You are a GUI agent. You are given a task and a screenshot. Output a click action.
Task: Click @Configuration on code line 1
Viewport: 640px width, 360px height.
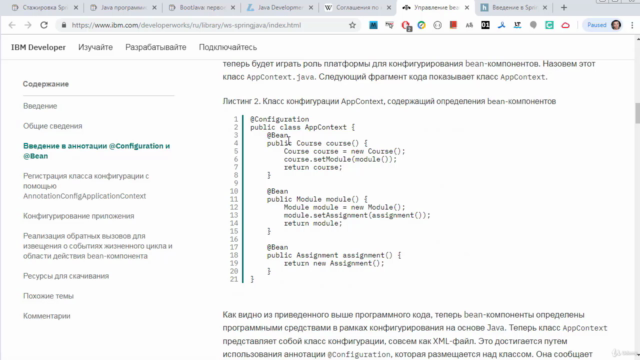[280, 119]
